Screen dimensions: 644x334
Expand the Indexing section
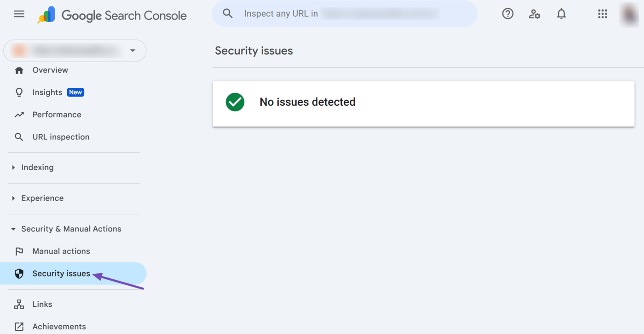(x=37, y=167)
